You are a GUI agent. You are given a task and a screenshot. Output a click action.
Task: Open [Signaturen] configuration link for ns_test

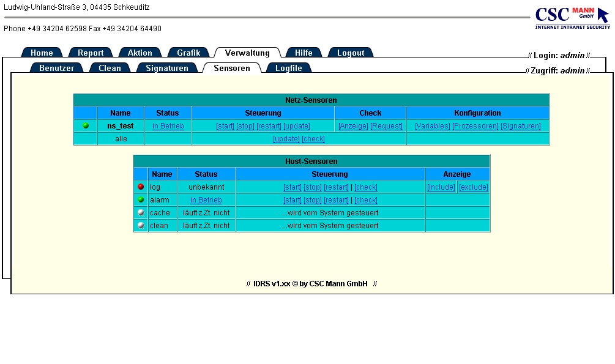[521, 126]
